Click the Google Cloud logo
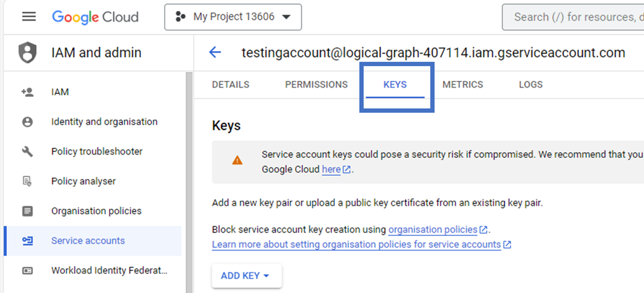The width and height of the screenshot is (644, 293). (95, 17)
